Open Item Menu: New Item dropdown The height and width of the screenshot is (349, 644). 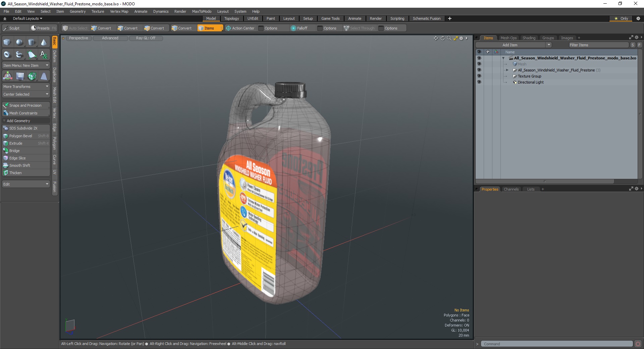[26, 65]
